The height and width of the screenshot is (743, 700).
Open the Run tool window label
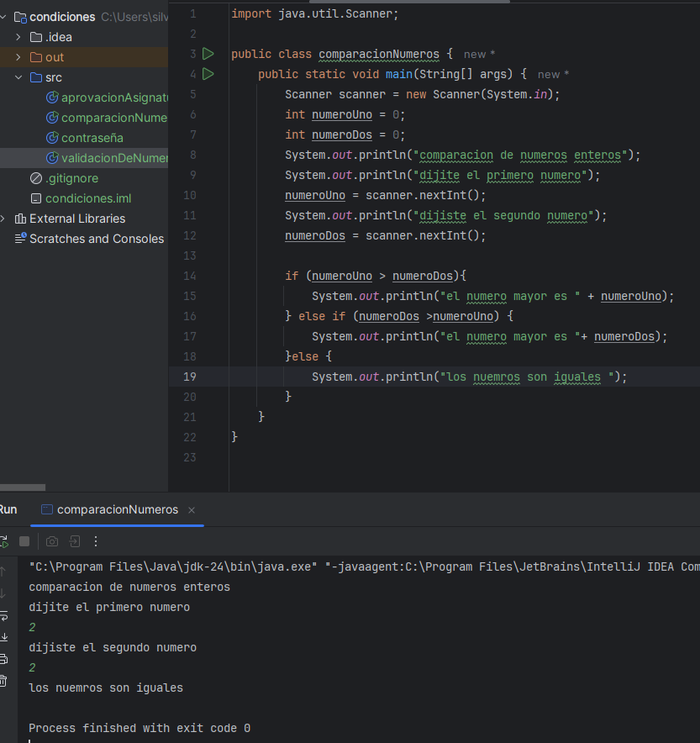point(8,510)
